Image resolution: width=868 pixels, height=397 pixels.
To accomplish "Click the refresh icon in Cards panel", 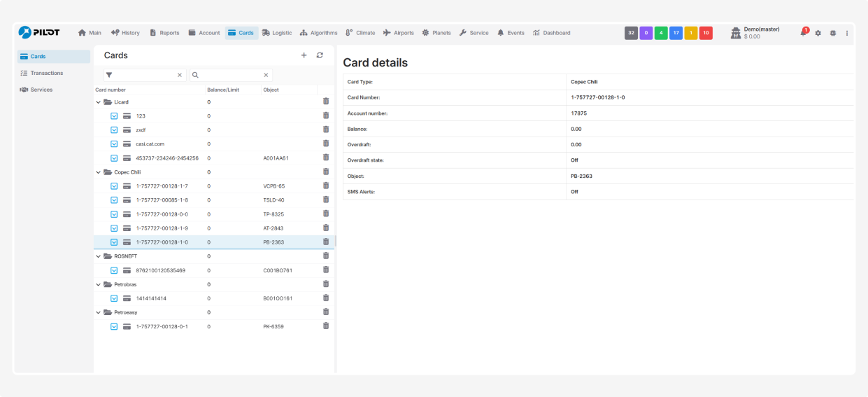I will point(320,55).
